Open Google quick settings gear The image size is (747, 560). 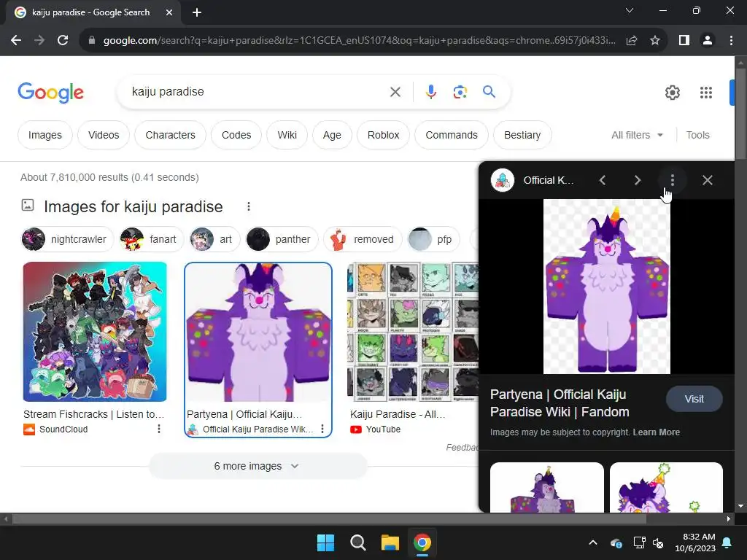[x=672, y=93]
